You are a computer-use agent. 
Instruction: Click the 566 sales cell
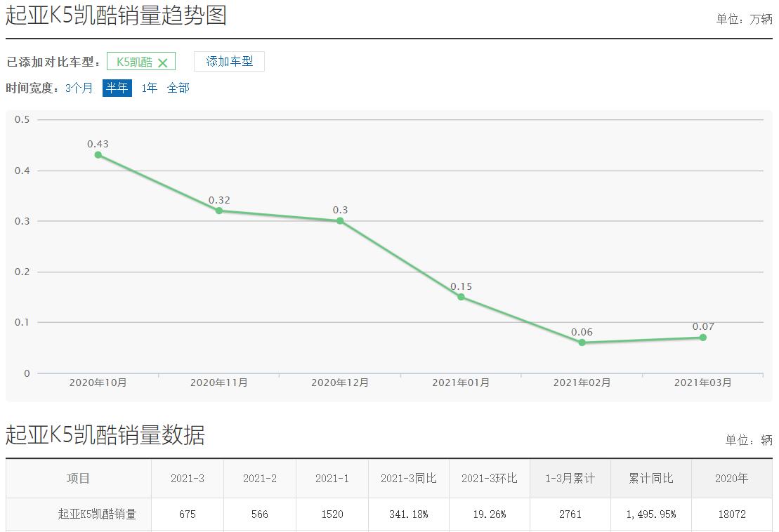[260, 514]
